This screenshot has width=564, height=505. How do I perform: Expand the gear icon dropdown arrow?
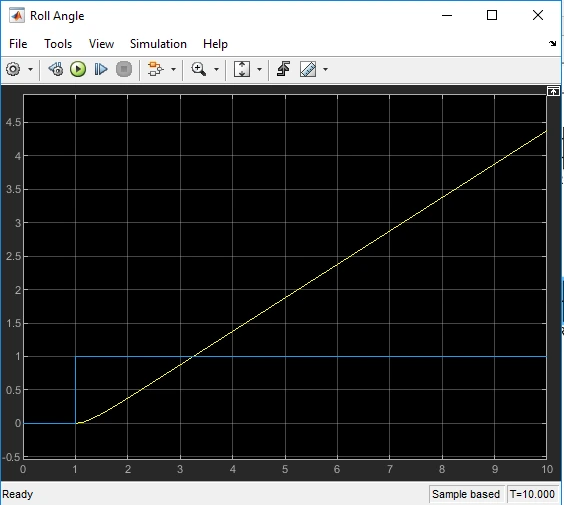click(31, 69)
